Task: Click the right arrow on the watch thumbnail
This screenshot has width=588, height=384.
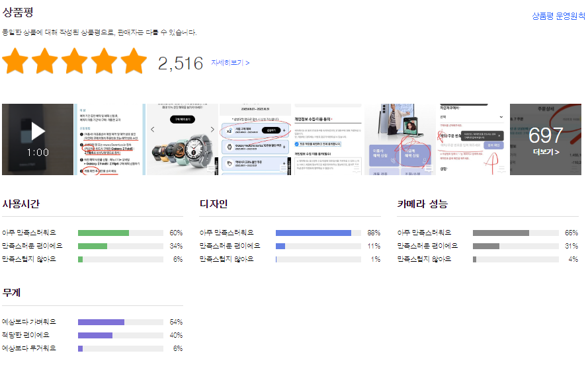Action: (212, 130)
